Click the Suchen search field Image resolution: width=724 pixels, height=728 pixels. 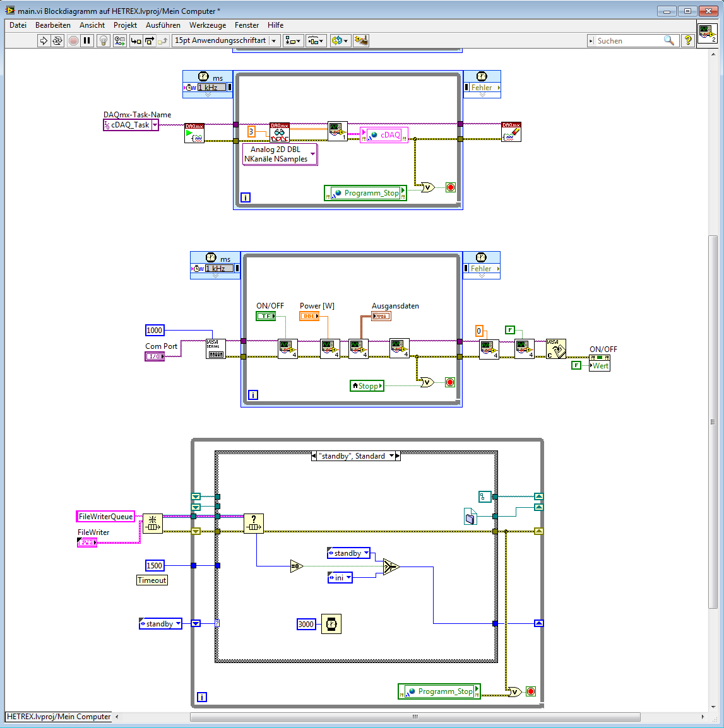point(629,41)
